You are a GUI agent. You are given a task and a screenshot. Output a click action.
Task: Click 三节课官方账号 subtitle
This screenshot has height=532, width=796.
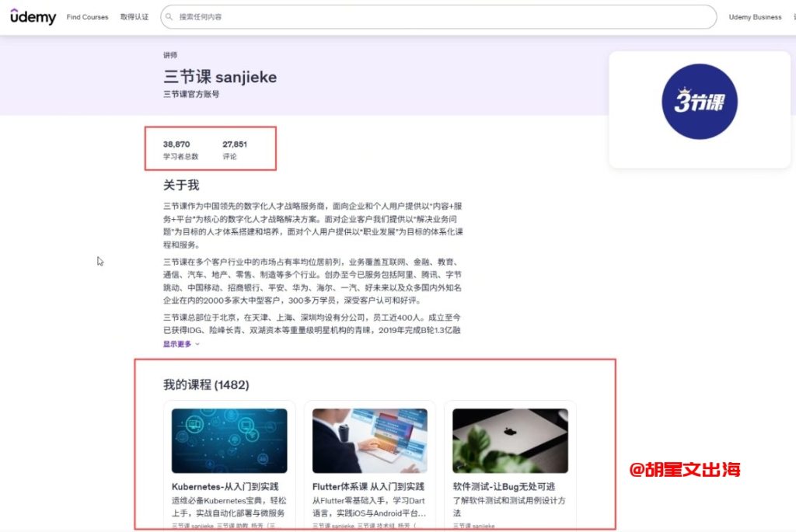click(191, 94)
